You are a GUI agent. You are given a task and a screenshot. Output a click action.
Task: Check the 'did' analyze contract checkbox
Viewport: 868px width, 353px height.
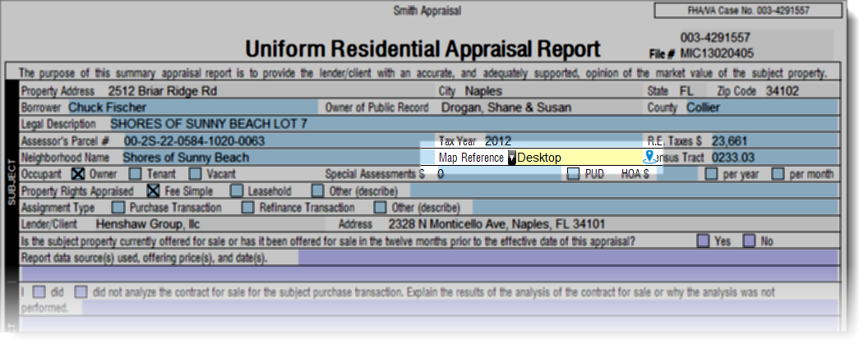[x=39, y=291]
